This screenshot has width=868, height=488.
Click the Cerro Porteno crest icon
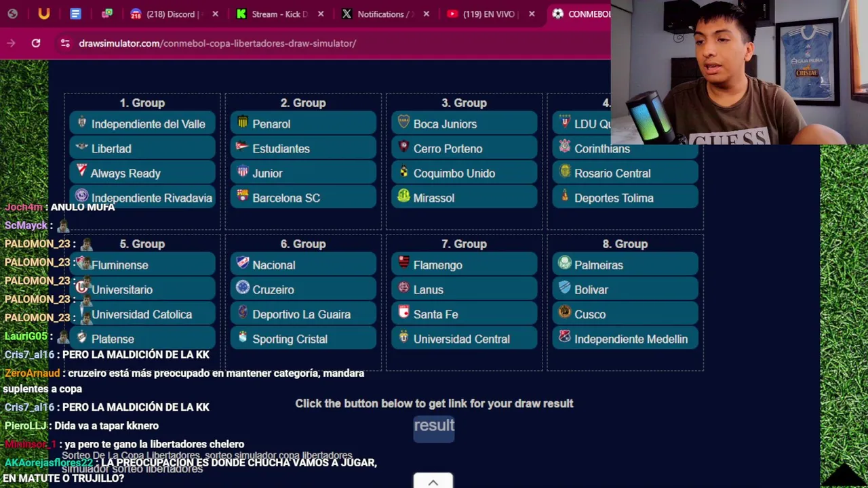(x=403, y=147)
